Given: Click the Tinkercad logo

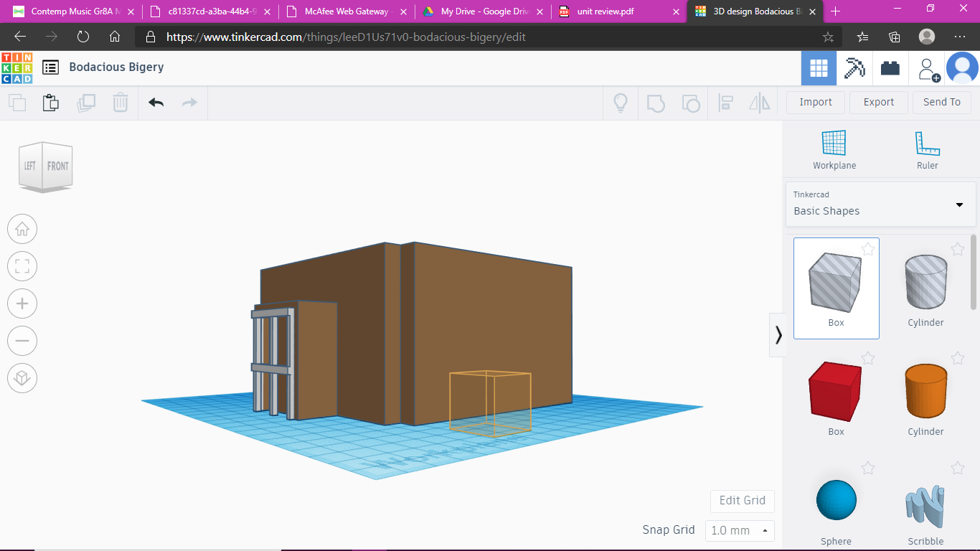Looking at the screenshot, I should pyautogui.click(x=17, y=67).
